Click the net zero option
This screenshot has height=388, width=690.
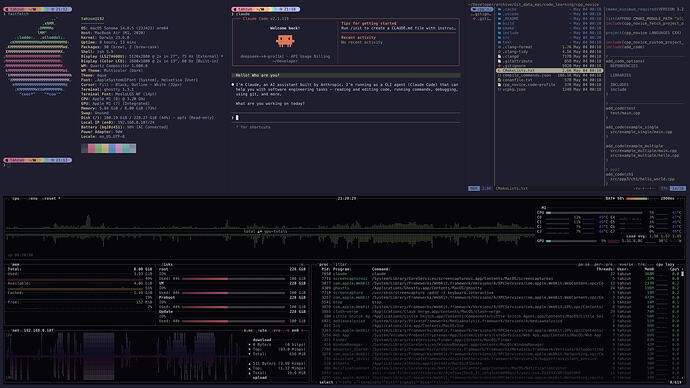click(276, 330)
